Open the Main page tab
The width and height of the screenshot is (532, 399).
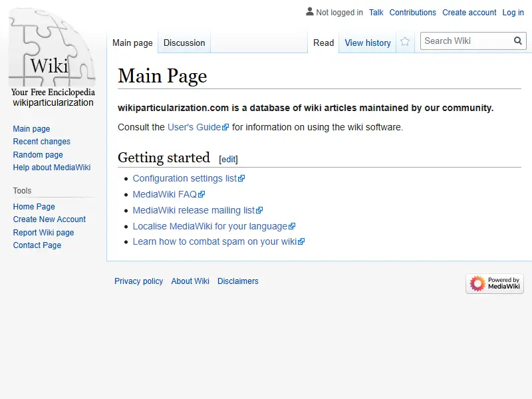coord(132,43)
